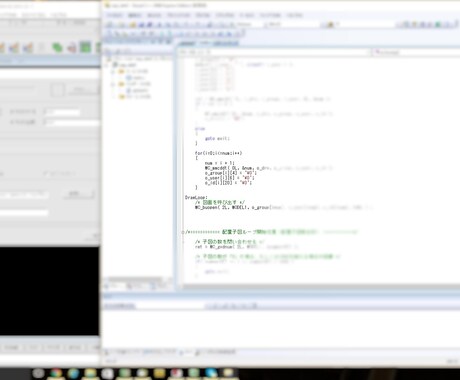The image size is (460, 380).
Task: Open the Windows Start button
Action: [39, 373]
